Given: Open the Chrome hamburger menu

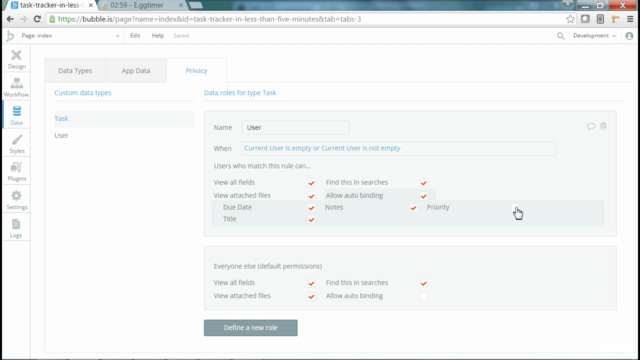Looking at the screenshot, I should (630, 19).
